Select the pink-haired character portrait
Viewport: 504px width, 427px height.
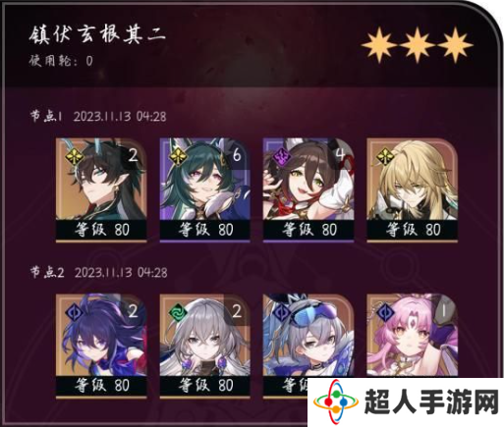413,337
